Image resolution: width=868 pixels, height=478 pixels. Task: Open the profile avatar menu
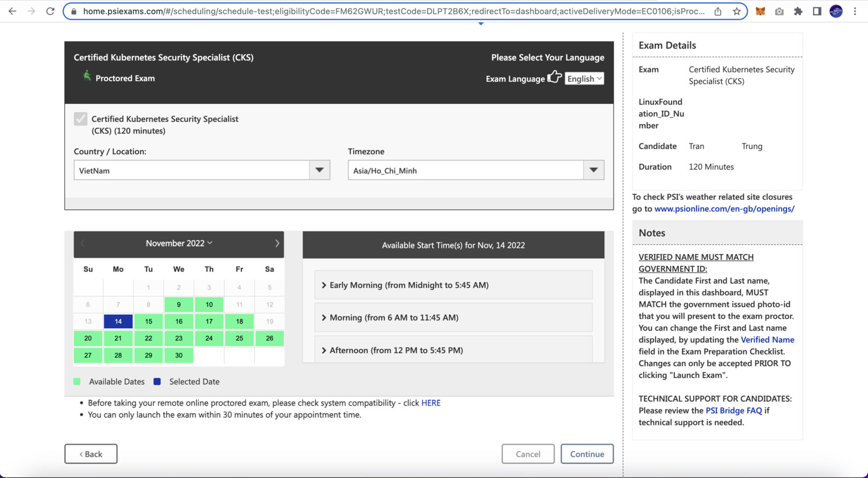coord(836,11)
